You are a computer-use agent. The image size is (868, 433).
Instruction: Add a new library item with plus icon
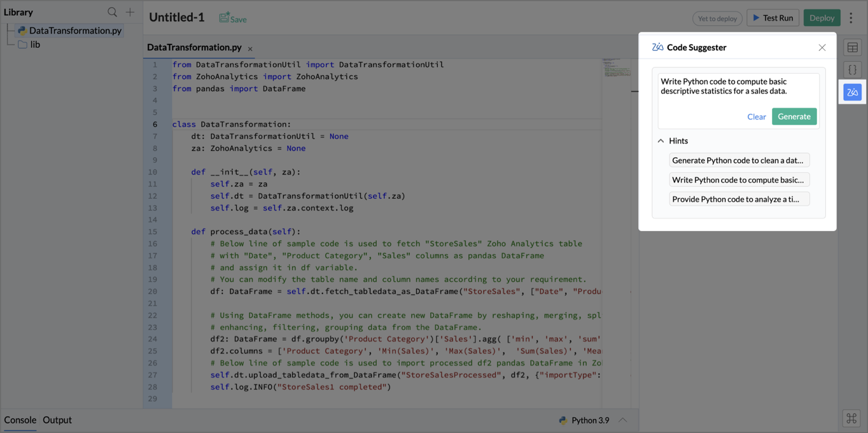(x=130, y=11)
